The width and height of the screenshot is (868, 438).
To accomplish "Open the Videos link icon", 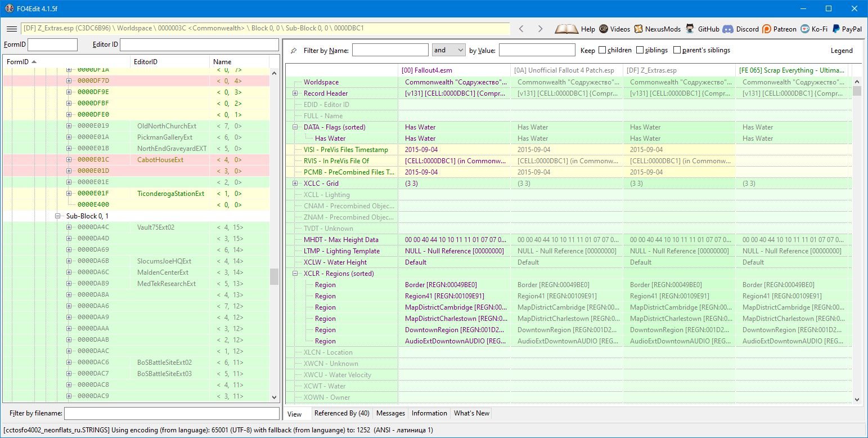I will pos(604,29).
